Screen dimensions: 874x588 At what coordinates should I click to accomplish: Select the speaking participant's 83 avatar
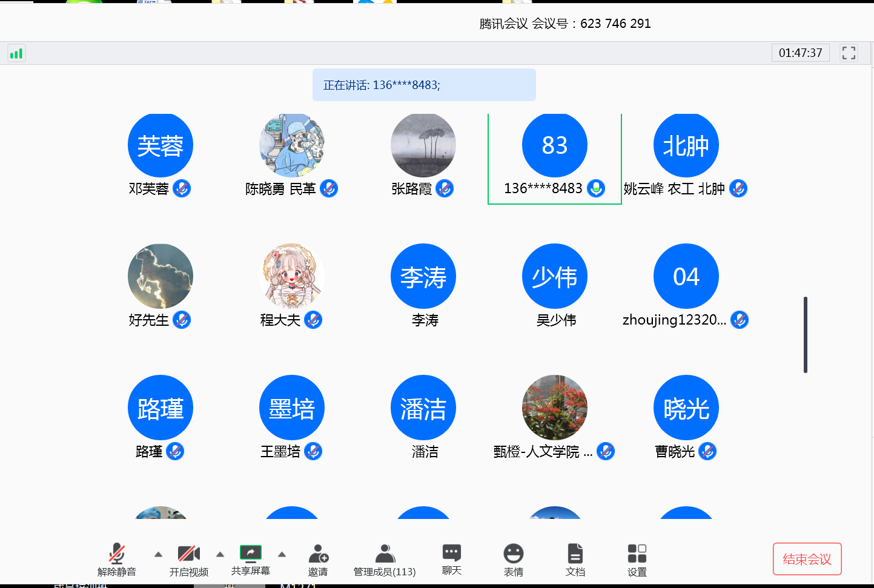tap(555, 145)
